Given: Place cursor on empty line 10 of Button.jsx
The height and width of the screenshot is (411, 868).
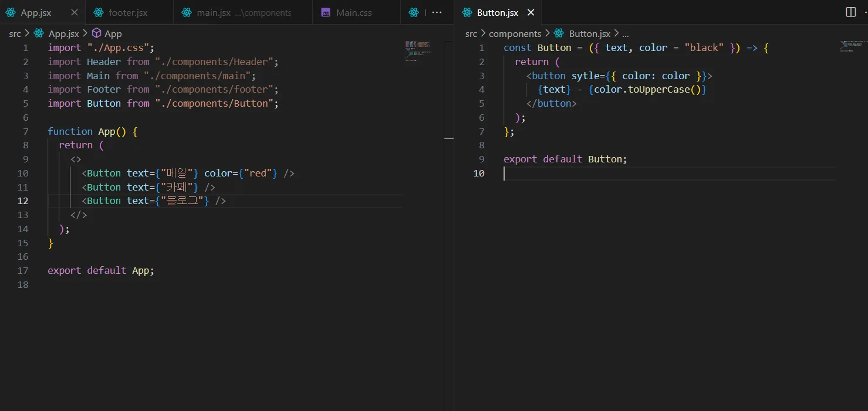Looking at the screenshot, I should click(669, 173).
